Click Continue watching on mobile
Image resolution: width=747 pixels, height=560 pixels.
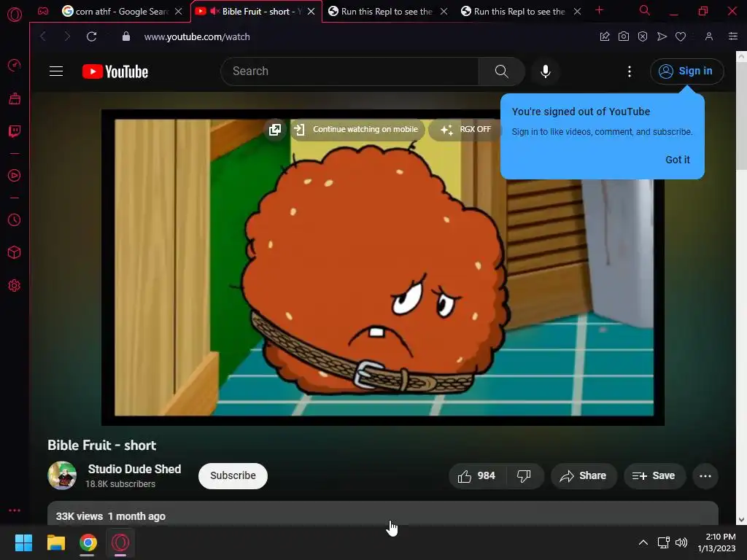click(356, 130)
